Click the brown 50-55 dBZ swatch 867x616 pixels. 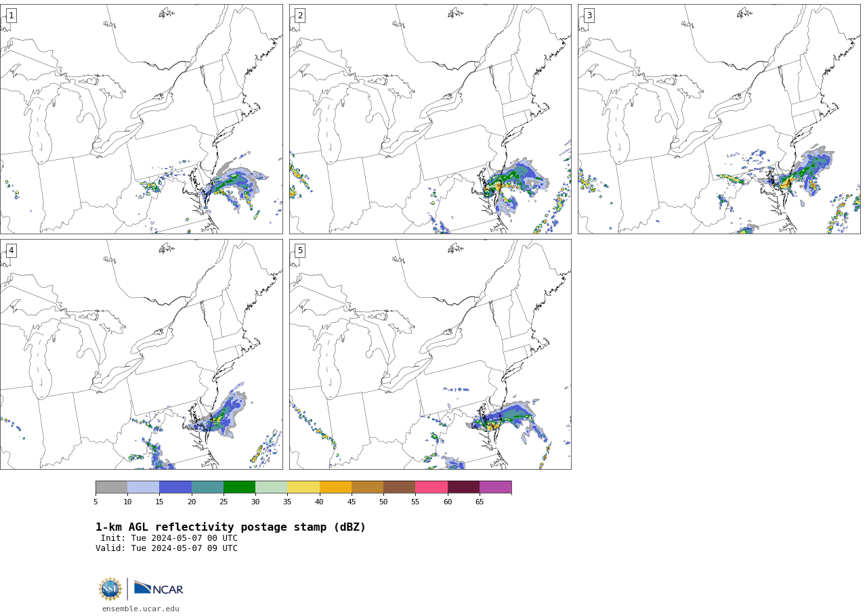coord(399,487)
